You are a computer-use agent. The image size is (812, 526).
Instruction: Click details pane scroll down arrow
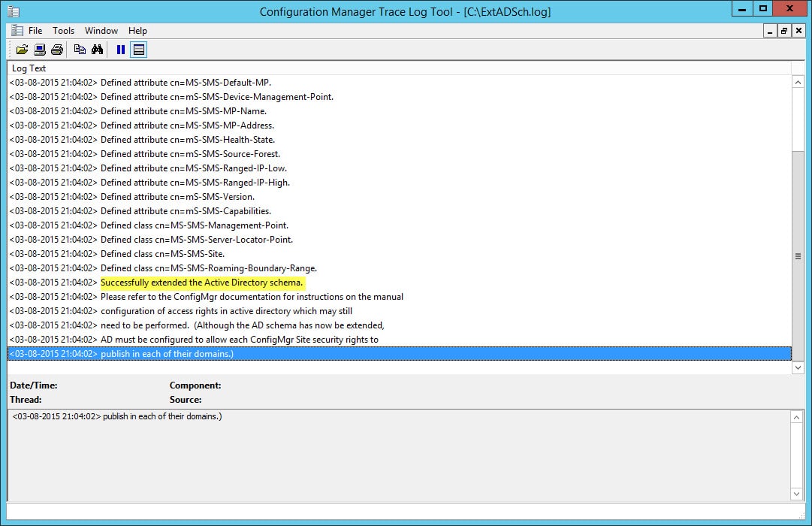(796, 494)
